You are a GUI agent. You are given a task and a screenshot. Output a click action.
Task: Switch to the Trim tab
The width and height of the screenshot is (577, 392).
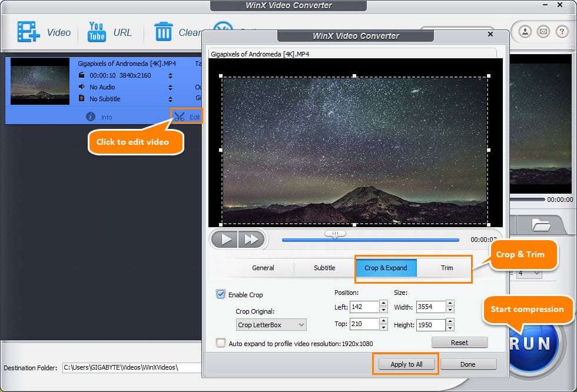pyautogui.click(x=446, y=268)
